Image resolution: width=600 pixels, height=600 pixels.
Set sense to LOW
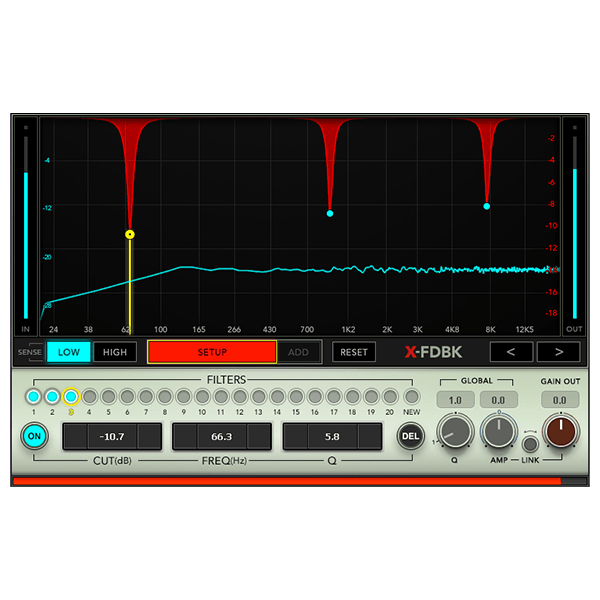(x=69, y=352)
